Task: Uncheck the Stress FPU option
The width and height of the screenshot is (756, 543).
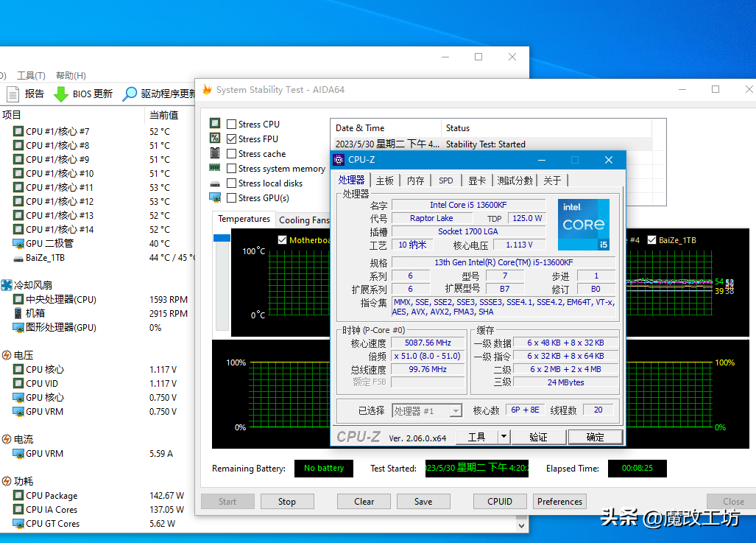Action: point(232,139)
